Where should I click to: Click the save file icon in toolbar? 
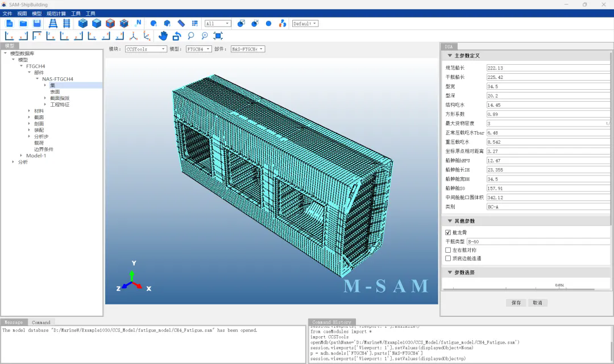coord(37,23)
